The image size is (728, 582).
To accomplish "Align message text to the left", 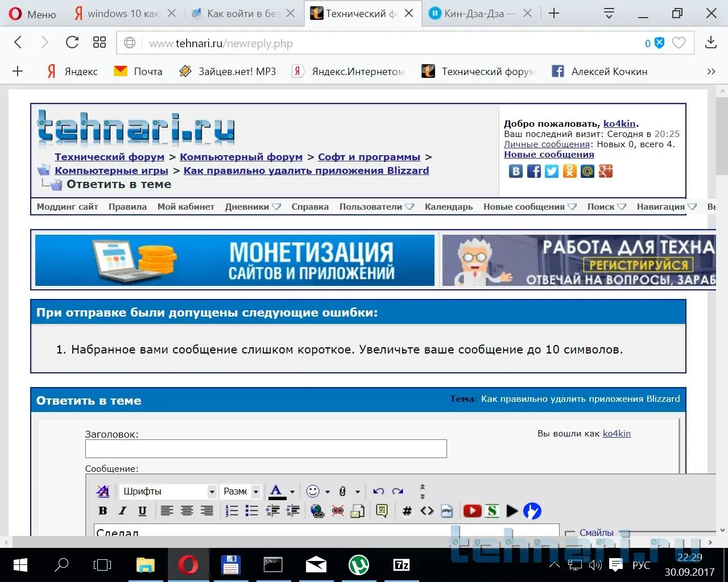I will [167, 511].
